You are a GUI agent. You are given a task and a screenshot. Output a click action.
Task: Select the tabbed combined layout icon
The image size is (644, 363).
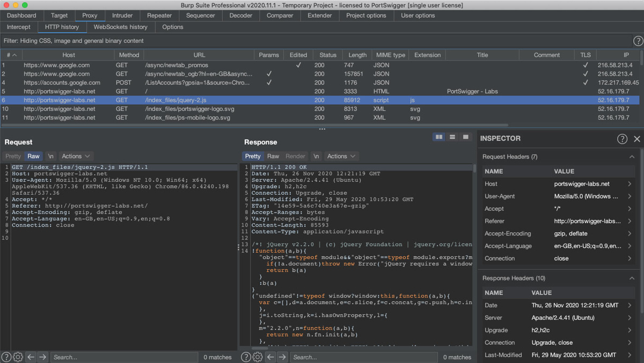pyautogui.click(x=465, y=137)
